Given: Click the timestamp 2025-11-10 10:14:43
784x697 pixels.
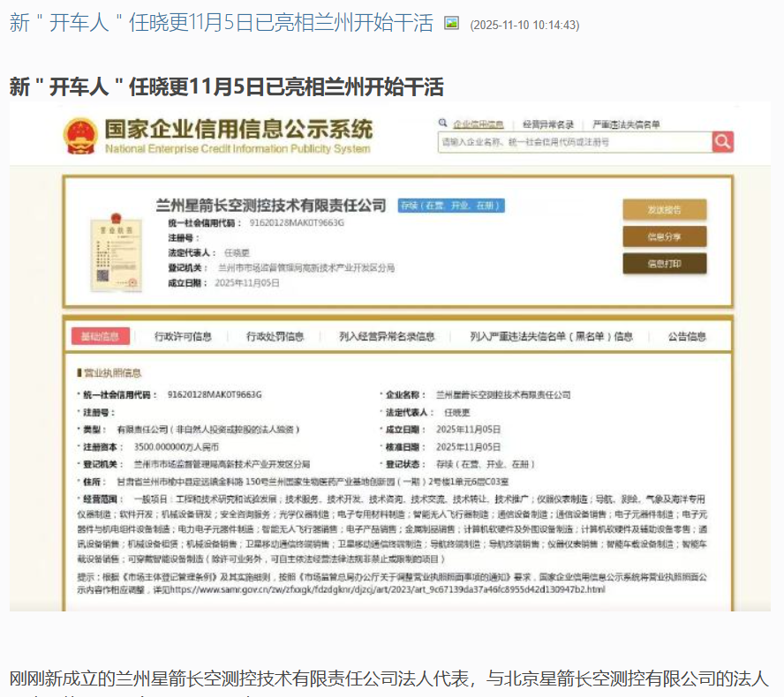Looking at the screenshot, I should [524, 25].
